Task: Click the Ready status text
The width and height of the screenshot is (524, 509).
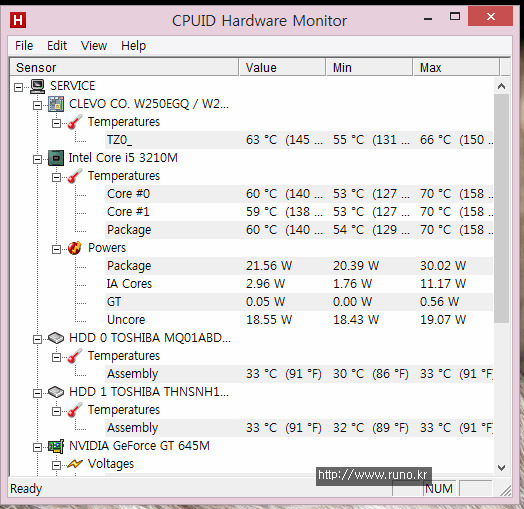Action: (x=26, y=489)
